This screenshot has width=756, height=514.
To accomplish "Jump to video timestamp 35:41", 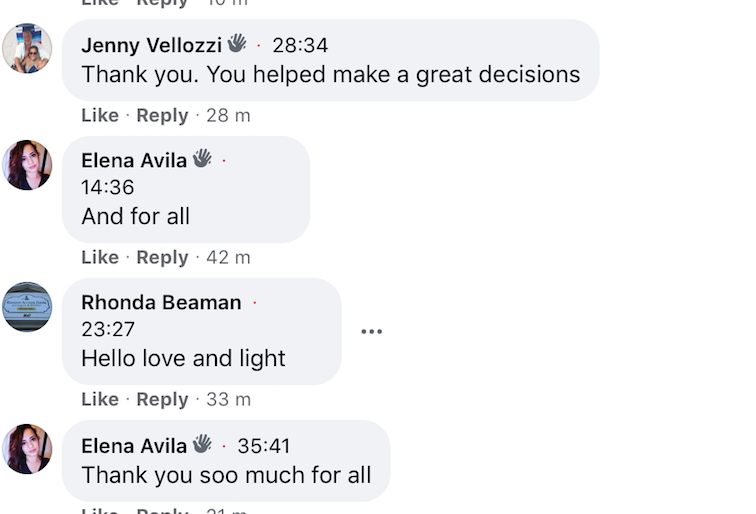I will coord(264,446).
